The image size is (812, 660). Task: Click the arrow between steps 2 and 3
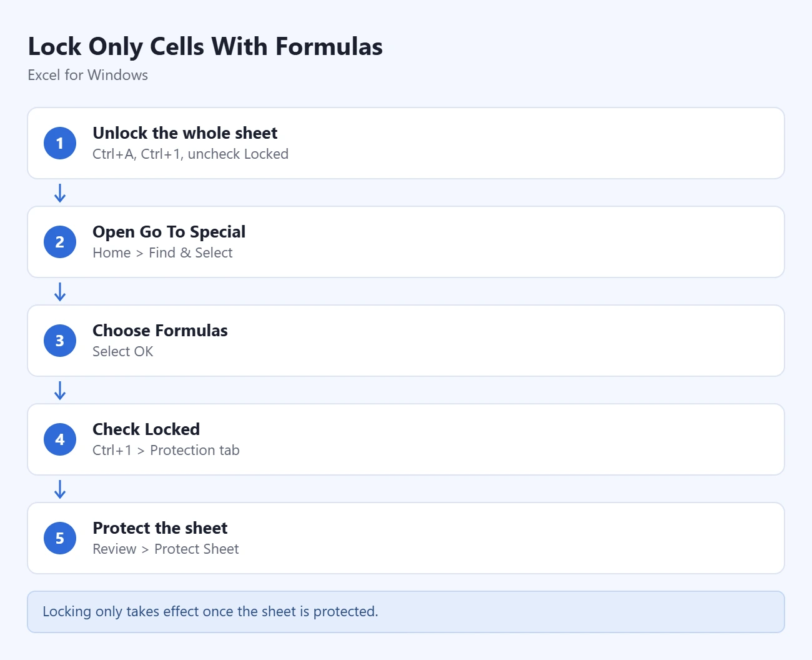click(x=60, y=292)
